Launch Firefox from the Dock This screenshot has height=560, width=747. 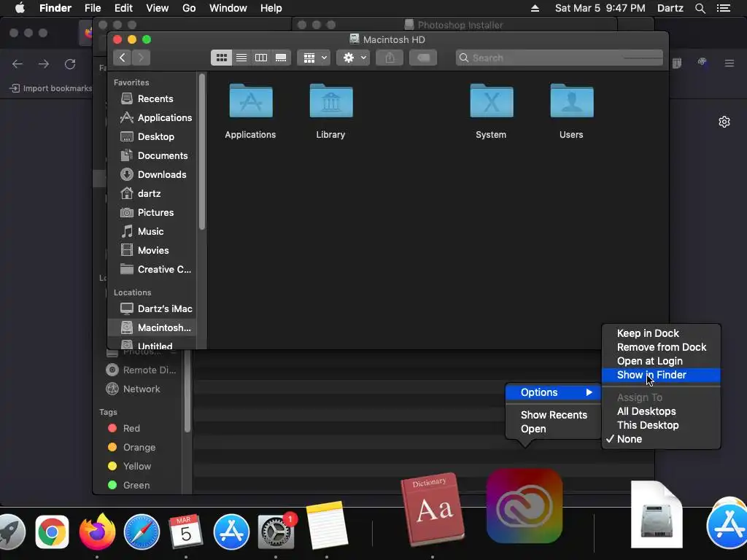(97, 531)
